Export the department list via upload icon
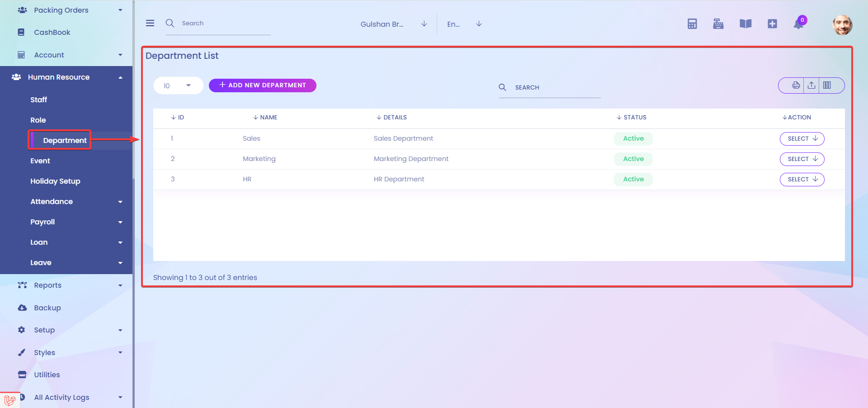The width and height of the screenshot is (868, 408). point(811,85)
